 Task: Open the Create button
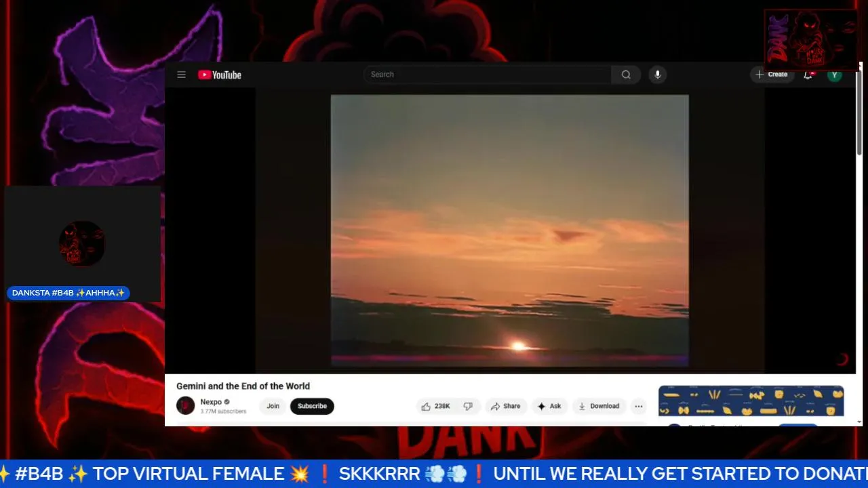pos(772,75)
